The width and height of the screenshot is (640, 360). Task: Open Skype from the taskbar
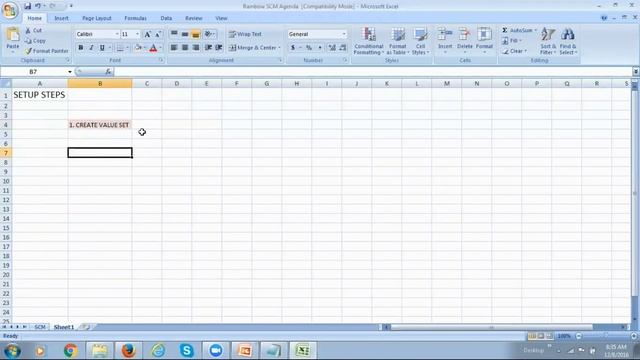point(187,351)
